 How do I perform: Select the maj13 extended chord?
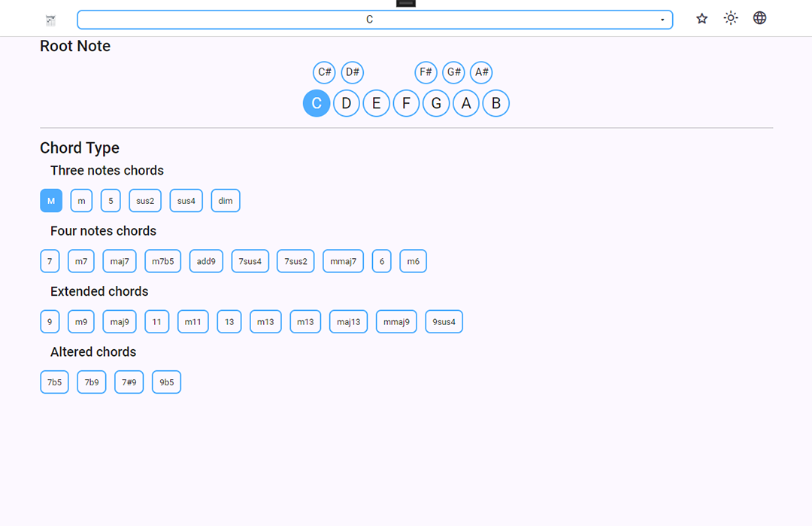click(348, 322)
